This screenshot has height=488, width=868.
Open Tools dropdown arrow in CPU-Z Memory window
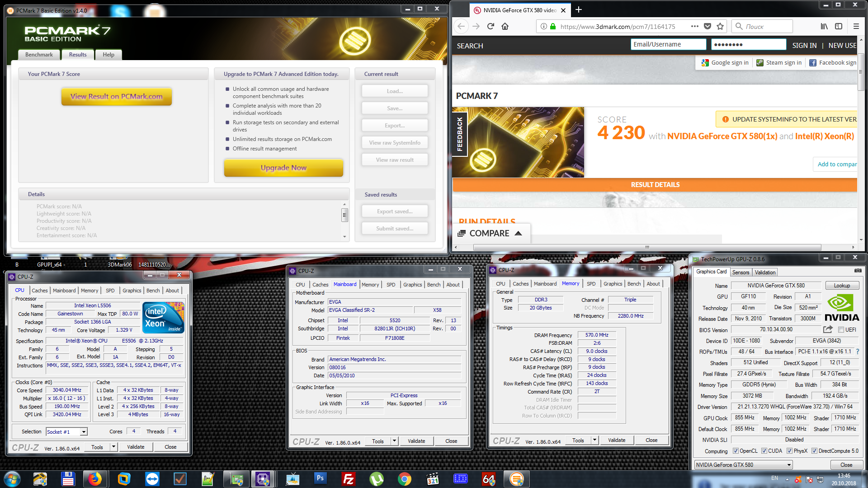(594, 440)
